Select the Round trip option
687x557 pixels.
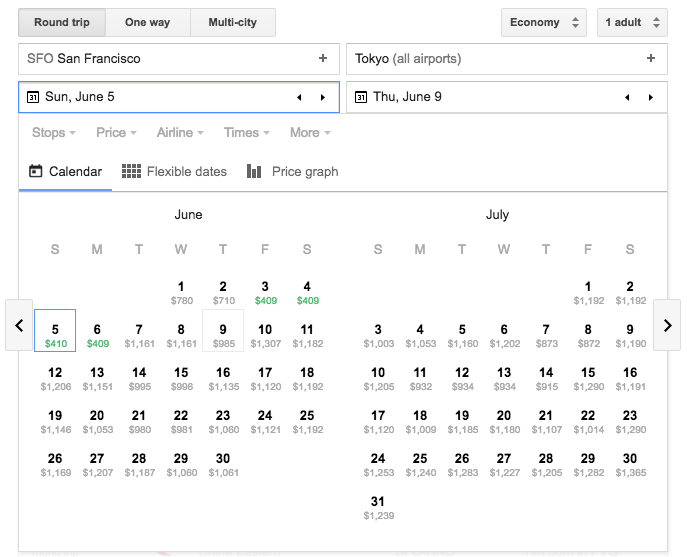coord(64,22)
